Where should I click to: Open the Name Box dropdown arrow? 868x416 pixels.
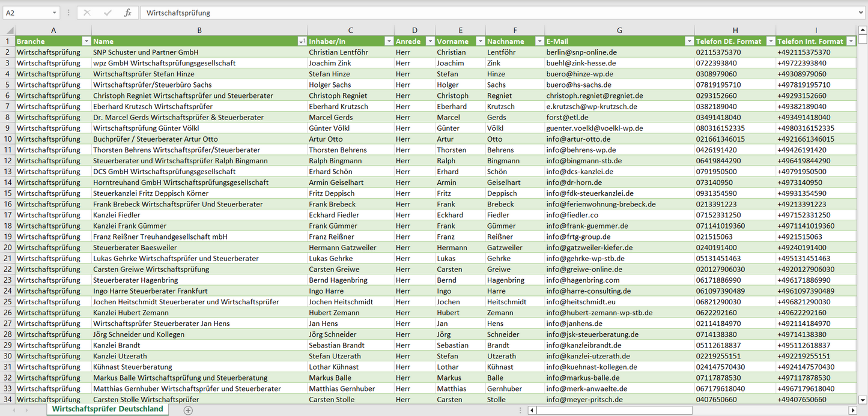(54, 13)
